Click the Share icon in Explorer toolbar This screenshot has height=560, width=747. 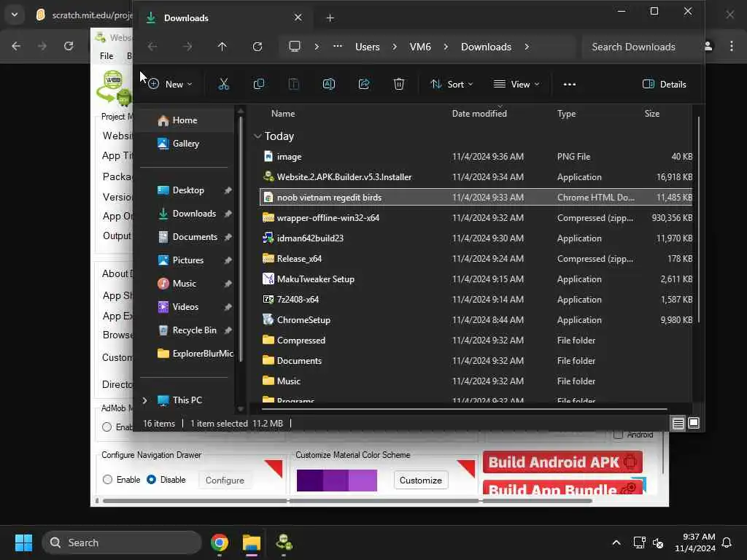(x=364, y=85)
